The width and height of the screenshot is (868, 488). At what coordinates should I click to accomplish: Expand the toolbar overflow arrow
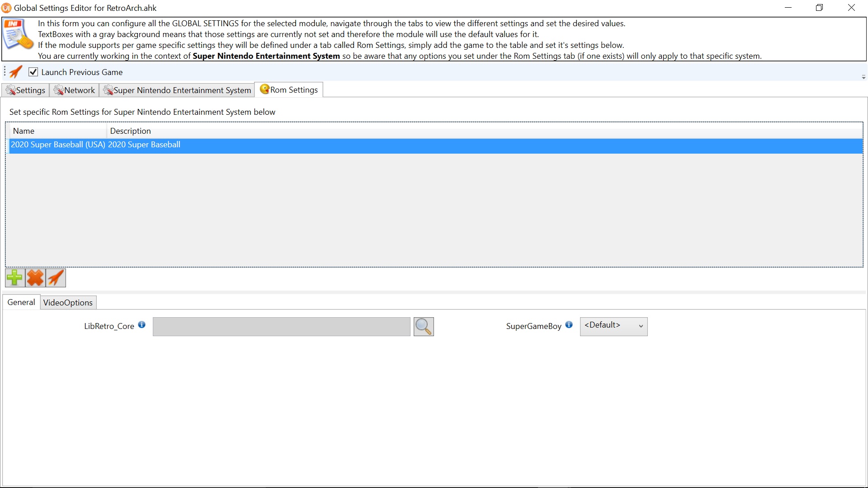point(863,77)
